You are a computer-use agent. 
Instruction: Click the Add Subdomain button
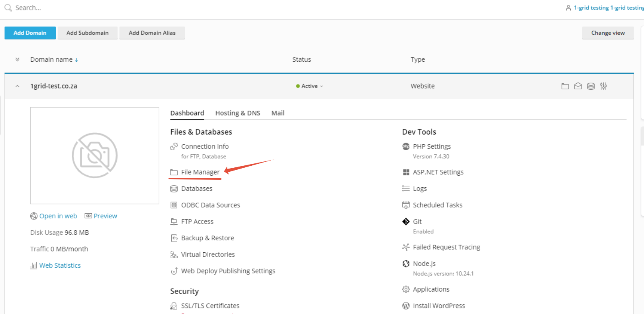tap(88, 33)
